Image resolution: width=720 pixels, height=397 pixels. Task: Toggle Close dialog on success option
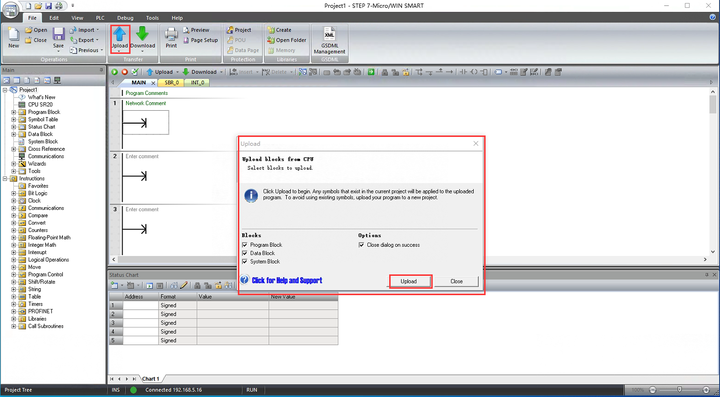[361, 245]
